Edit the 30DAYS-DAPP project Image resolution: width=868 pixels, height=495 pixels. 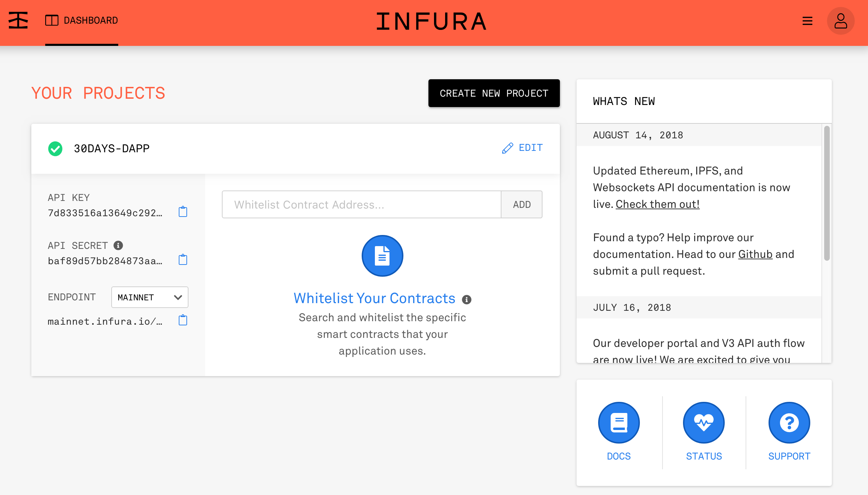pos(522,148)
